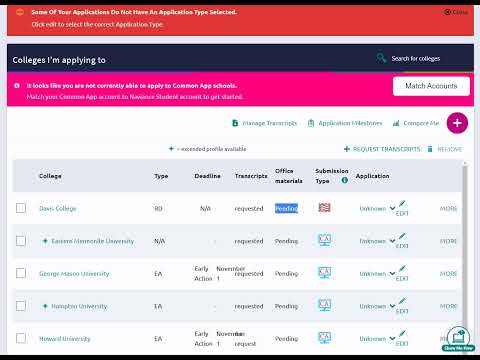The height and width of the screenshot is (360, 480).
Task: Expand Hampton University application Unknown dropdown
Action: pos(377,306)
